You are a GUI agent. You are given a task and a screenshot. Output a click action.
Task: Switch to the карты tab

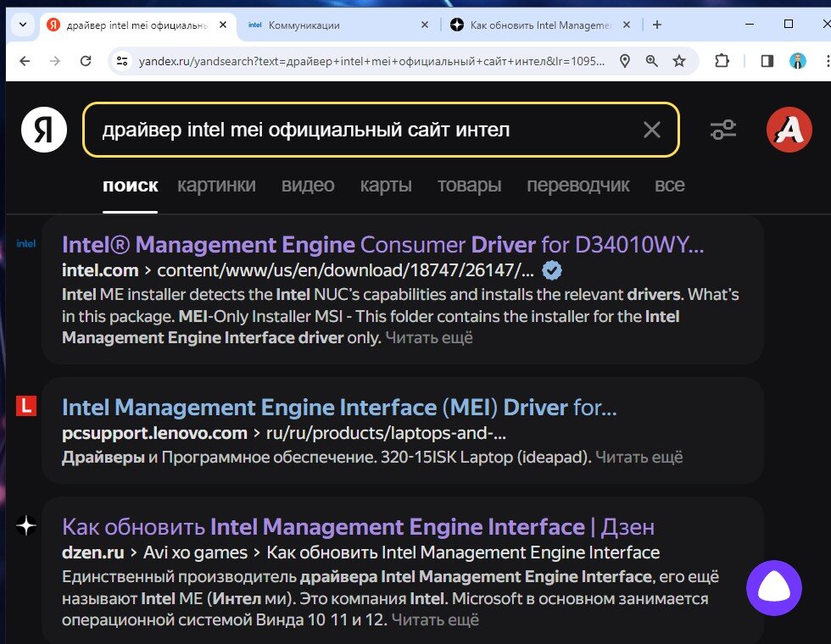click(386, 186)
